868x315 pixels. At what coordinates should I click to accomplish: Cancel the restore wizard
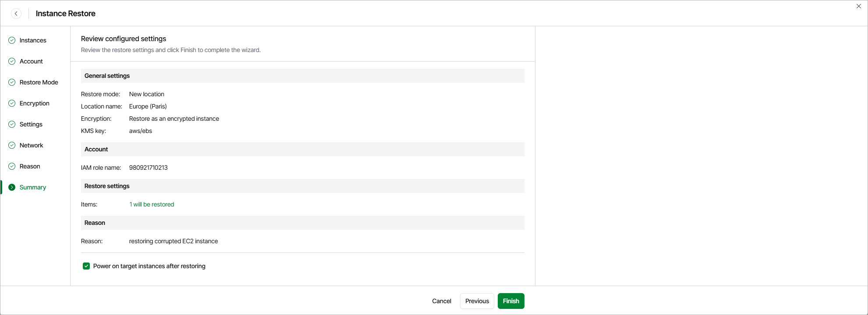[441, 301]
